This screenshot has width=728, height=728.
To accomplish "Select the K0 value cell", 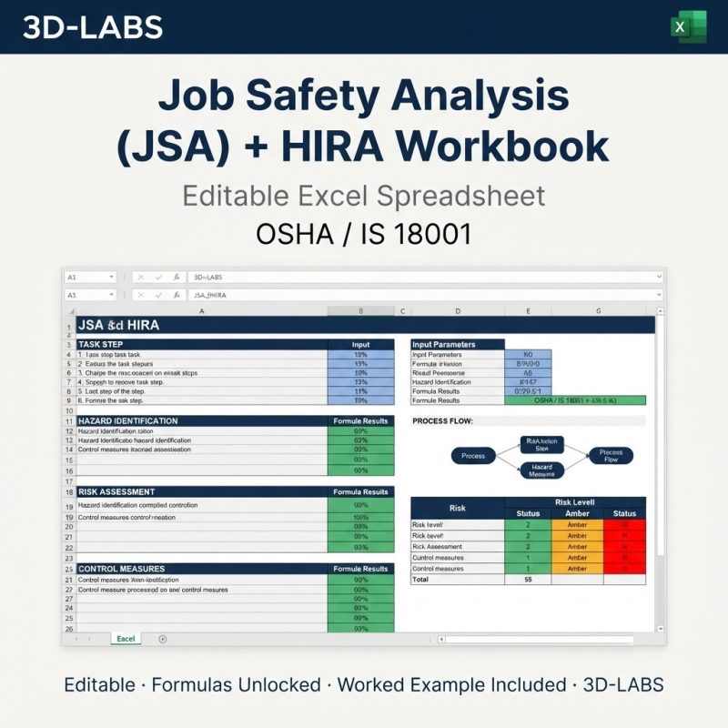I will 529,355.
